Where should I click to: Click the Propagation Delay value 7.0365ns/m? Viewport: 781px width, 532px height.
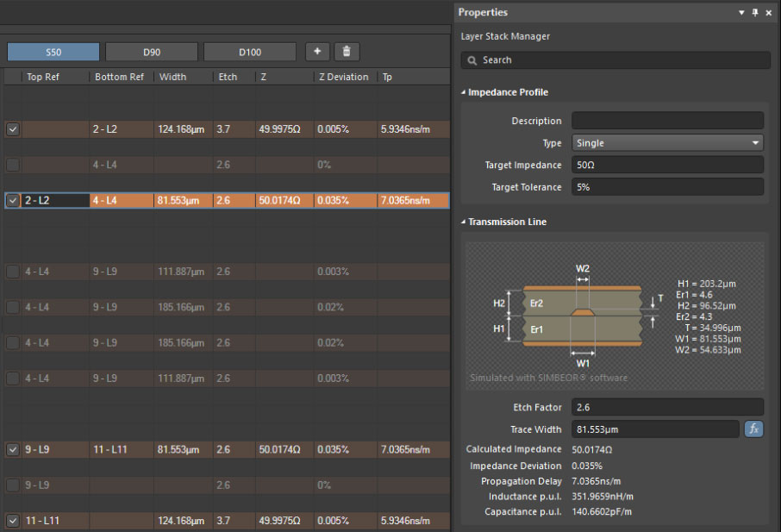coord(597,481)
